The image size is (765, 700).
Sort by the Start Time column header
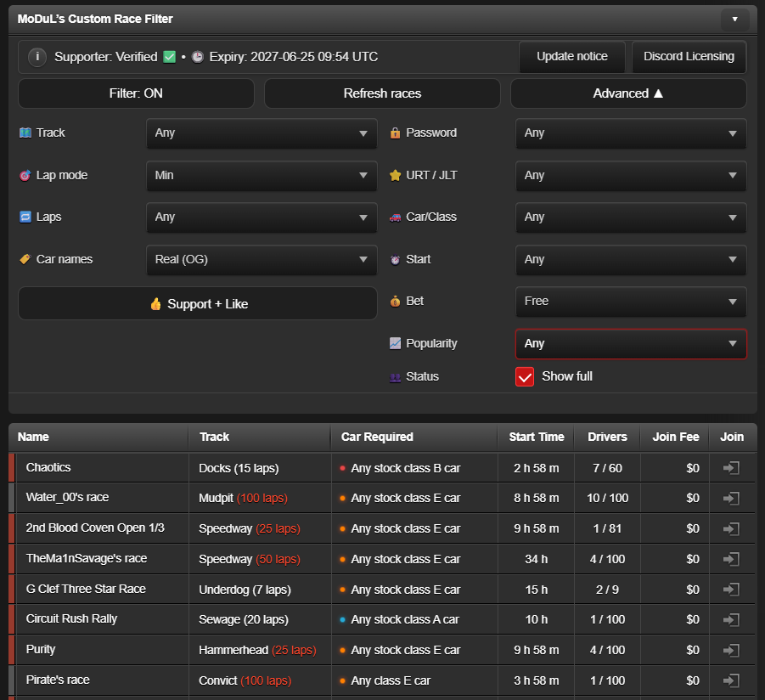pyautogui.click(x=537, y=437)
